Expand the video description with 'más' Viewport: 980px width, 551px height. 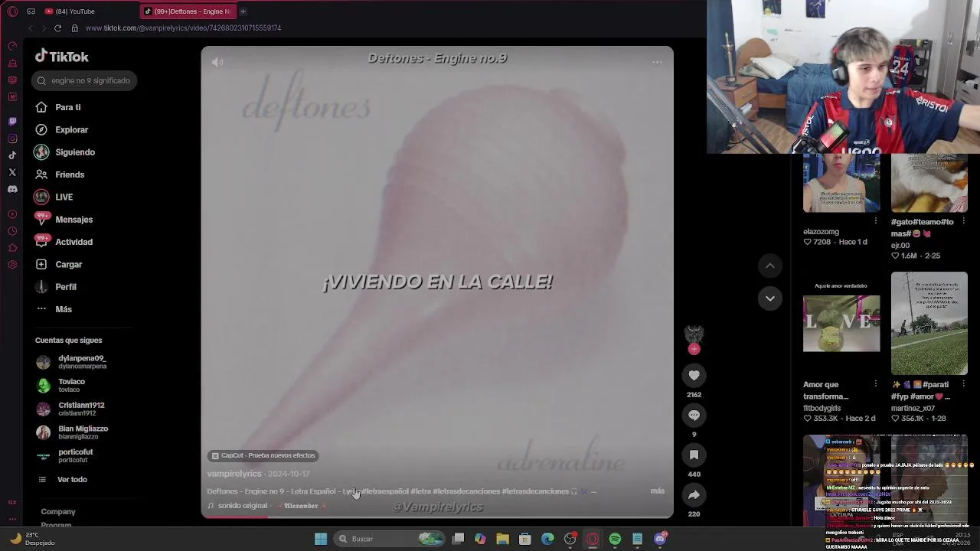click(x=657, y=491)
